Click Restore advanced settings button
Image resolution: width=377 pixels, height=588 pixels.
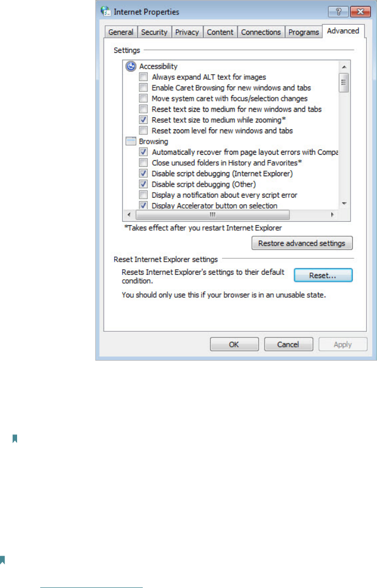(x=302, y=243)
